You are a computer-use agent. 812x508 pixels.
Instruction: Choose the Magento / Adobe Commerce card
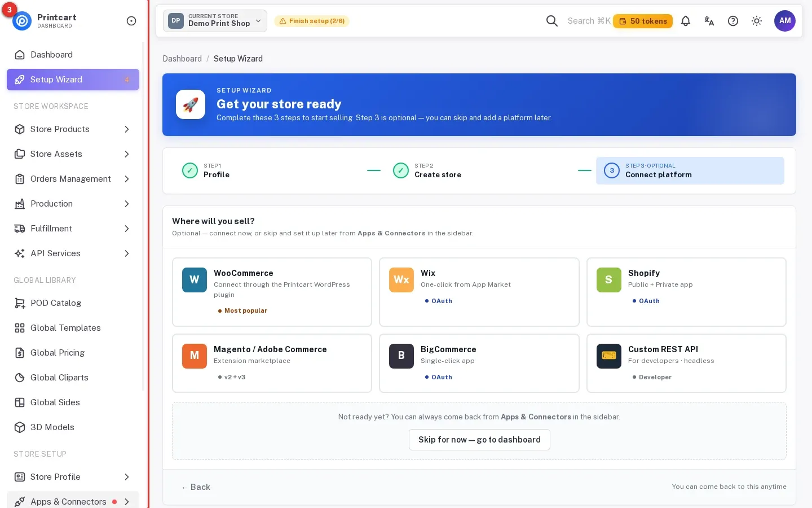[x=272, y=363]
